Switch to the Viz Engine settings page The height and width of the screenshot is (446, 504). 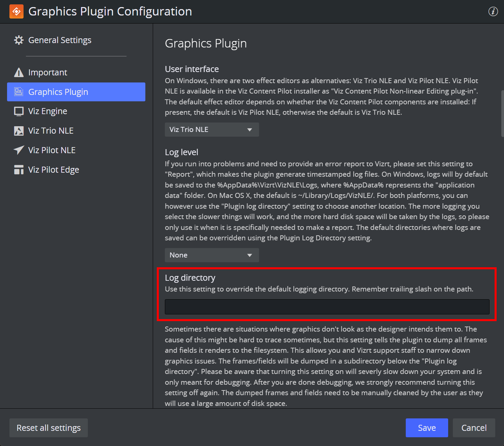point(47,111)
